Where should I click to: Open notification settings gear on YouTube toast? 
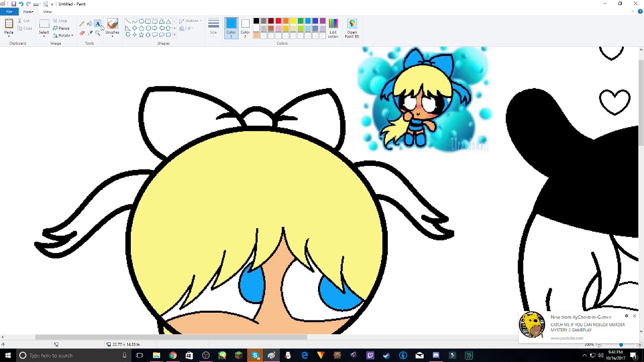click(x=626, y=316)
